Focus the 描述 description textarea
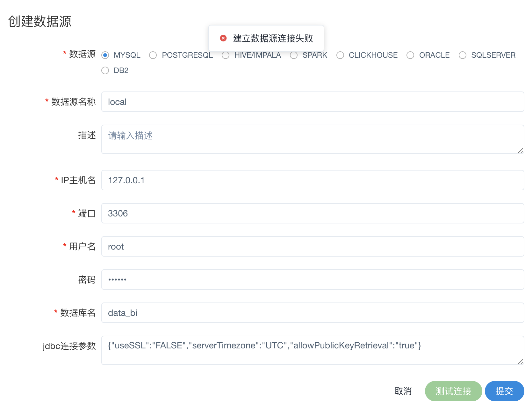 click(x=313, y=139)
